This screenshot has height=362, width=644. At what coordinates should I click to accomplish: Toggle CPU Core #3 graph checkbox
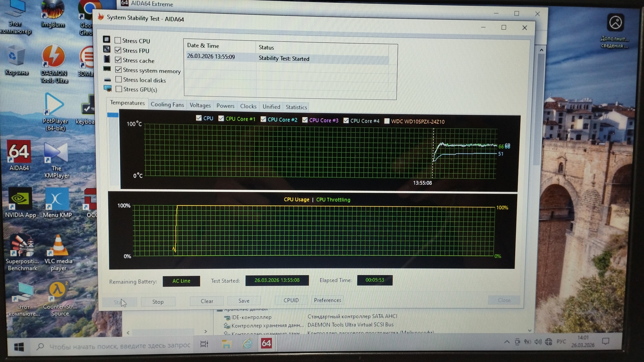click(305, 120)
